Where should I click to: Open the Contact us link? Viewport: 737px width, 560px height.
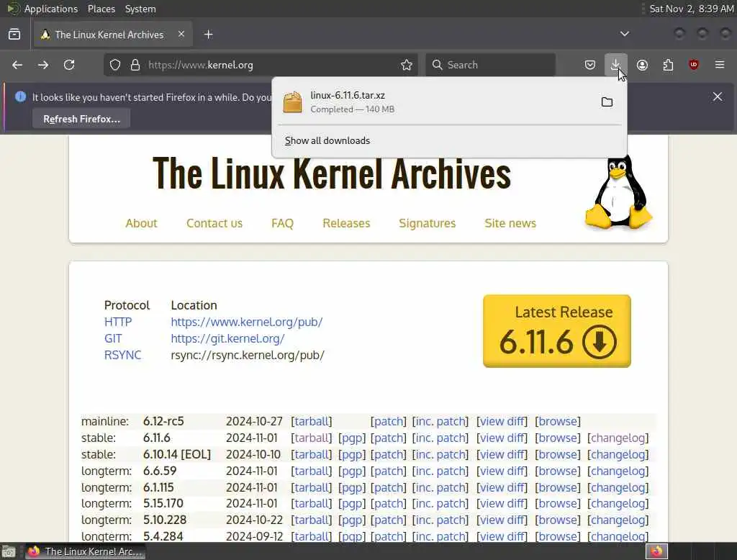214,223
